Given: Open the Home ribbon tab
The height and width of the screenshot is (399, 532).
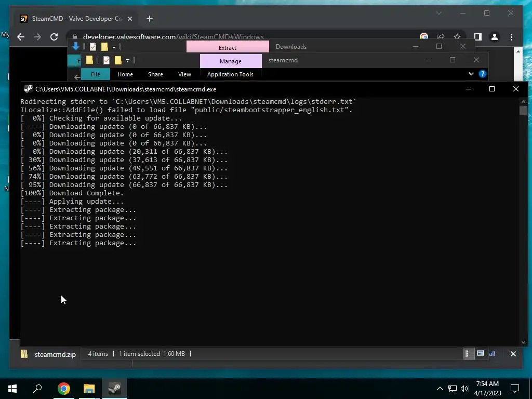Looking at the screenshot, I should 125,74.
